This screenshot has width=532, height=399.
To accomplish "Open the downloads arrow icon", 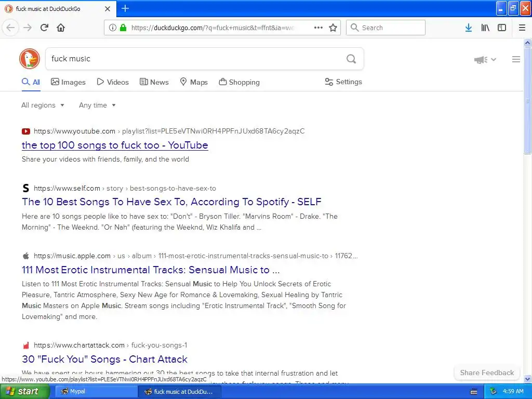I will point(469,28).
